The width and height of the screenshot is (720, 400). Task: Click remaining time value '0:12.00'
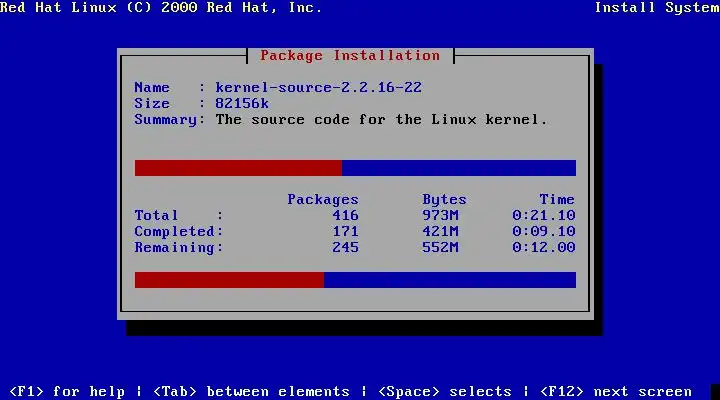click(x=544, y=248)
